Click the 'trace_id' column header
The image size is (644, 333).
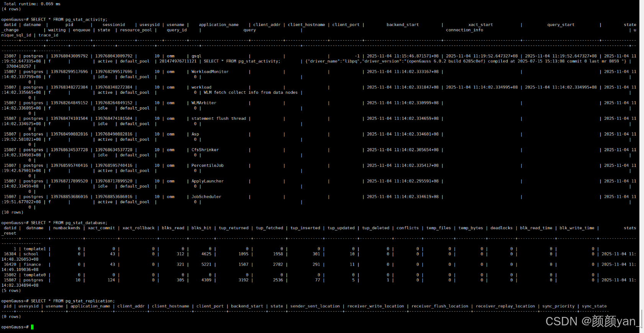tap(48, 35)
